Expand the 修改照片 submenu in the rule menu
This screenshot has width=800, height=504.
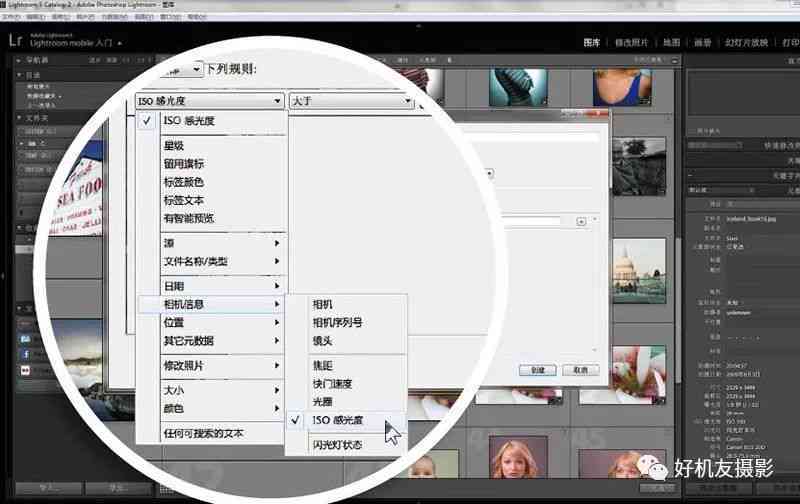223,366
